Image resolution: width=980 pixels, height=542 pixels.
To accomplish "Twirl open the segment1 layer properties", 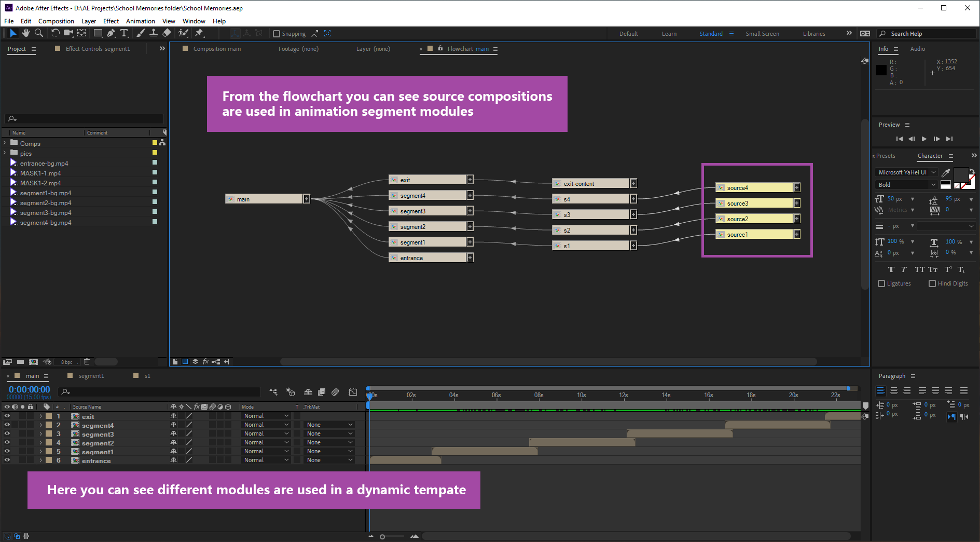I will click(x=40, y=452).
